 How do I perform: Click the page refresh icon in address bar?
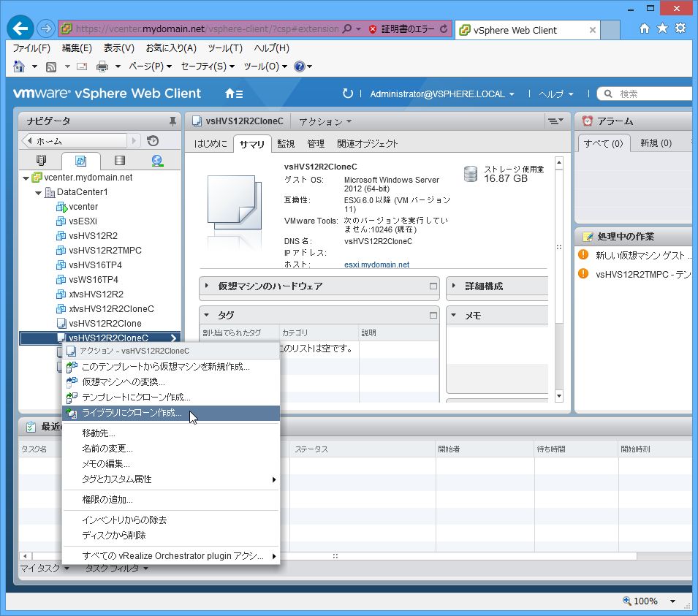coord(444,29)
